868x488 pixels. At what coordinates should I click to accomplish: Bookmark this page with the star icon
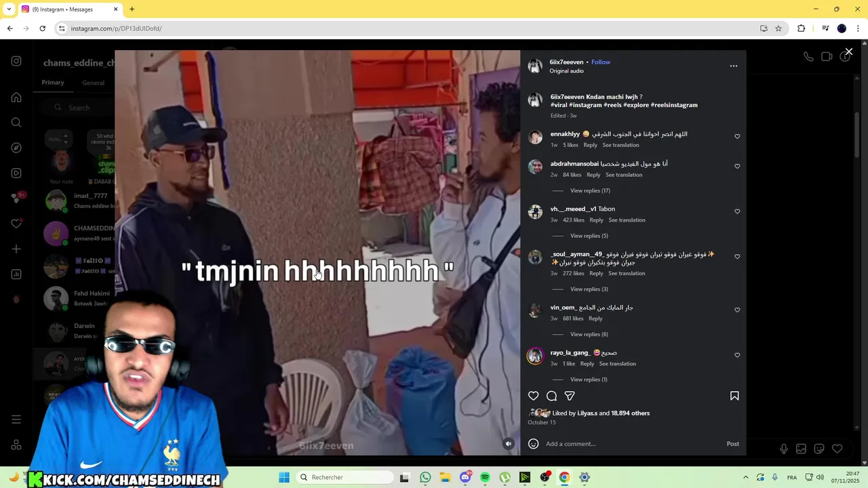pyautogui.click(x=778, y=28)
